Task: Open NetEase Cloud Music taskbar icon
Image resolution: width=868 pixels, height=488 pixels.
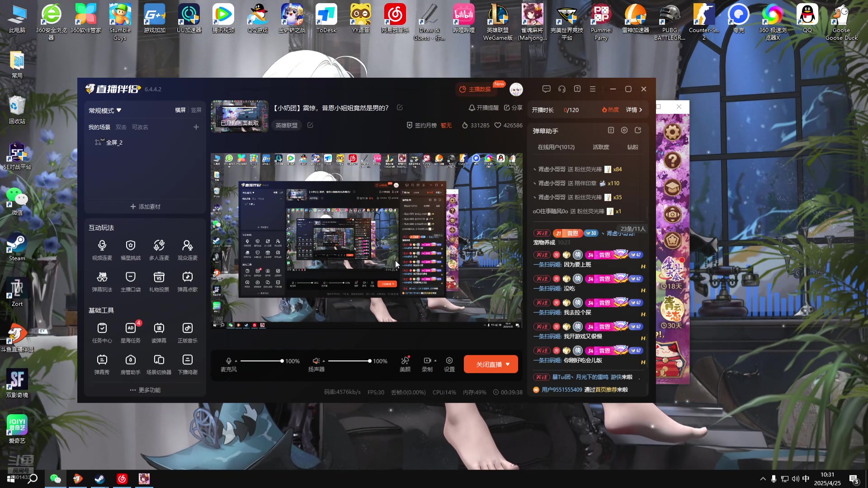Action: [x=122, y=479]
